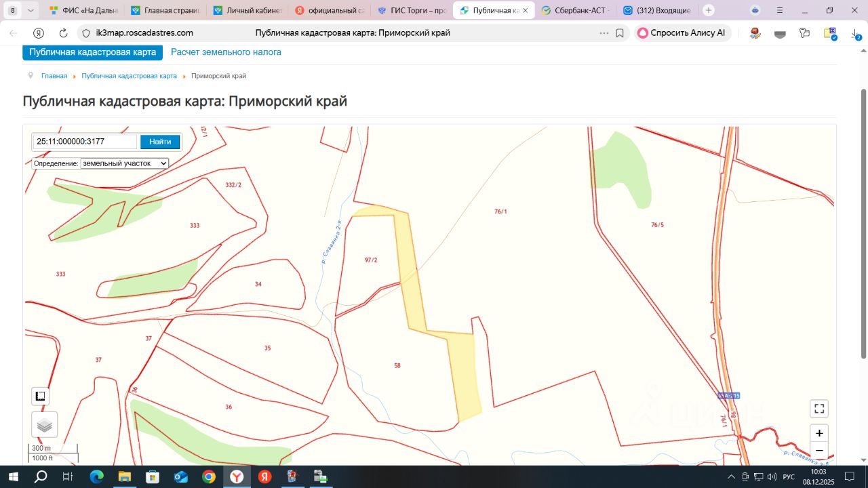Image resolution: width=868 pixels, height=488 pixels.
Task: Click the measurement ruler tool icon
Action: [x=40, y=396]
